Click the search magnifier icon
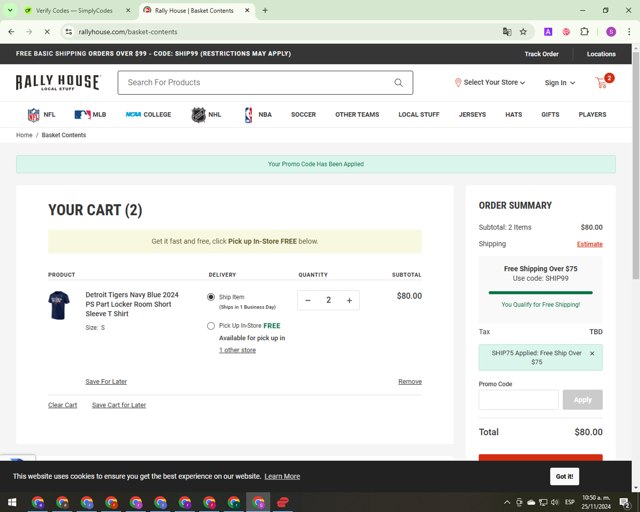 point(398,82)
